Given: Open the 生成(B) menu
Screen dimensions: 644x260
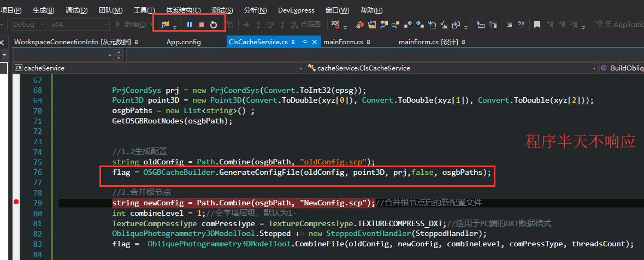Looking at the screenshot, I should point(44,10).
